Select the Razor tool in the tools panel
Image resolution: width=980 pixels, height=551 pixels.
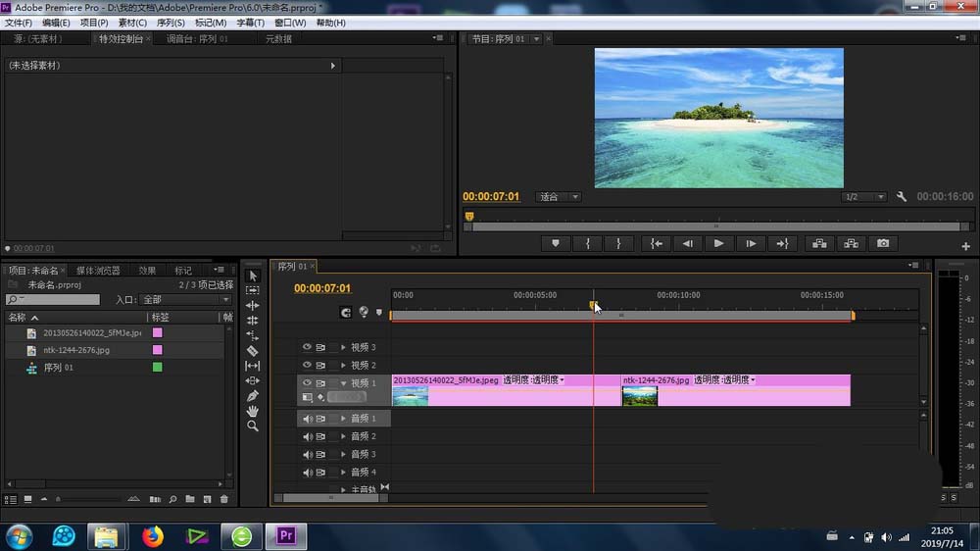click(x=252, y=350)
